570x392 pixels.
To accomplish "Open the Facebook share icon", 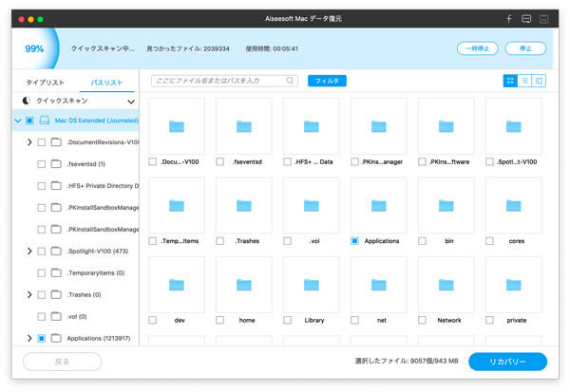I will (x=508, y=19).
